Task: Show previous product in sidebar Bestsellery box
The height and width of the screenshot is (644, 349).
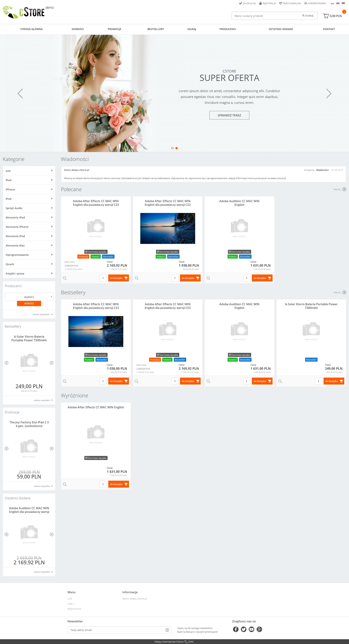Action: (6, 363)
